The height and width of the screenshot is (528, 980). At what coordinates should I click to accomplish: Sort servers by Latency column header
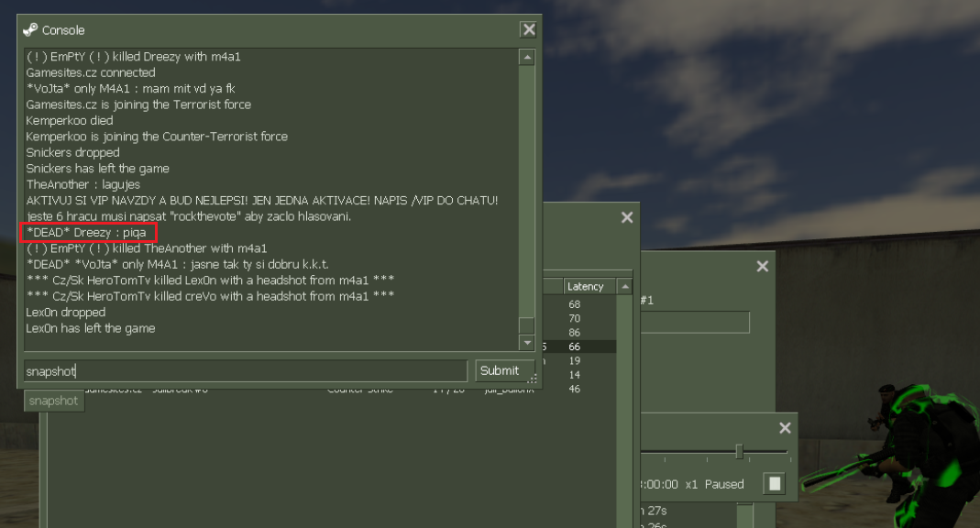(x=589, y=286)
